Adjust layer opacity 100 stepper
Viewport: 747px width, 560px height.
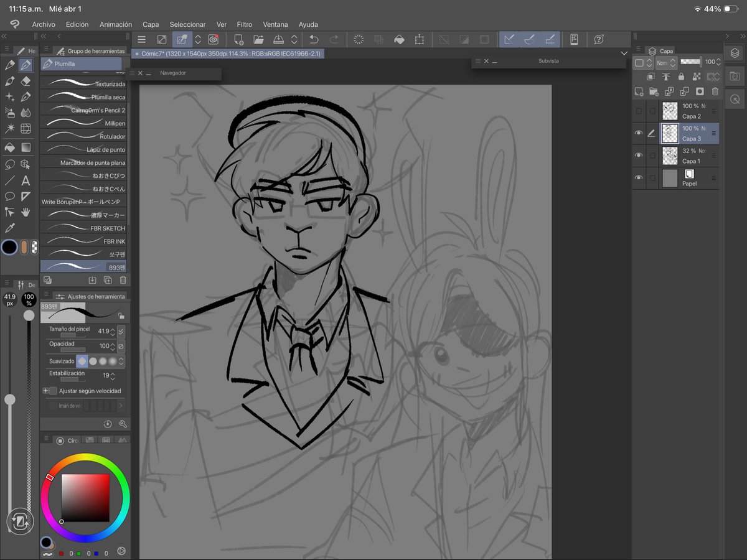coord(718,62)
